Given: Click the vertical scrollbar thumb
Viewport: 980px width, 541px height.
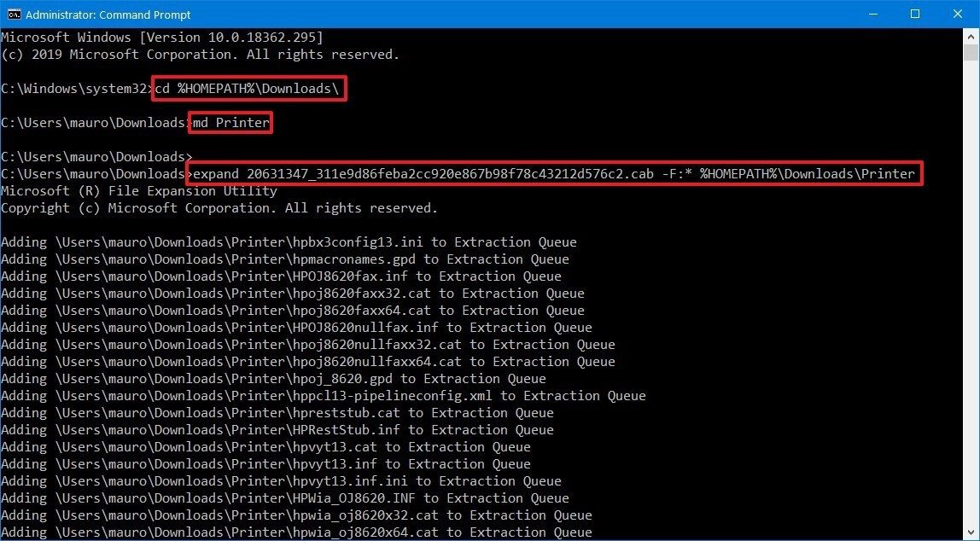Looking at the screenshot, I should [971, 52].
